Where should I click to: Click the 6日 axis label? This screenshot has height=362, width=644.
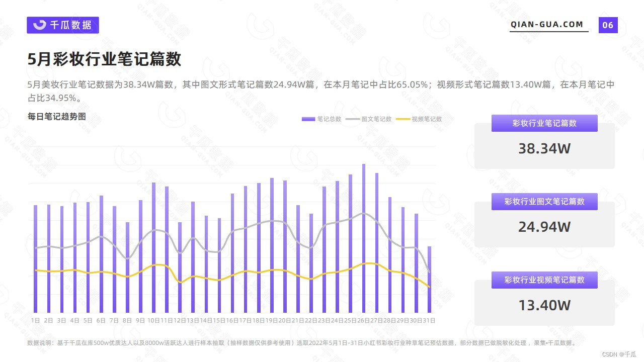pos(101,320)
